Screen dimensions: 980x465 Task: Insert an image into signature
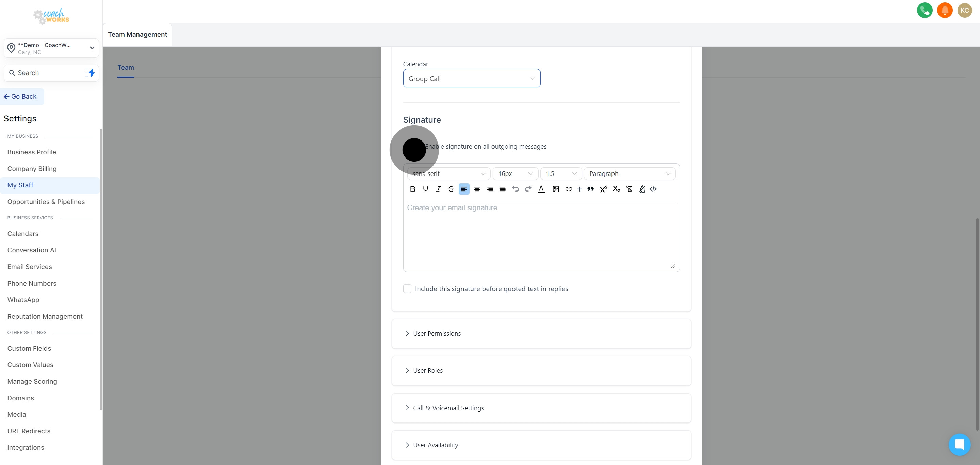(556, 189)
